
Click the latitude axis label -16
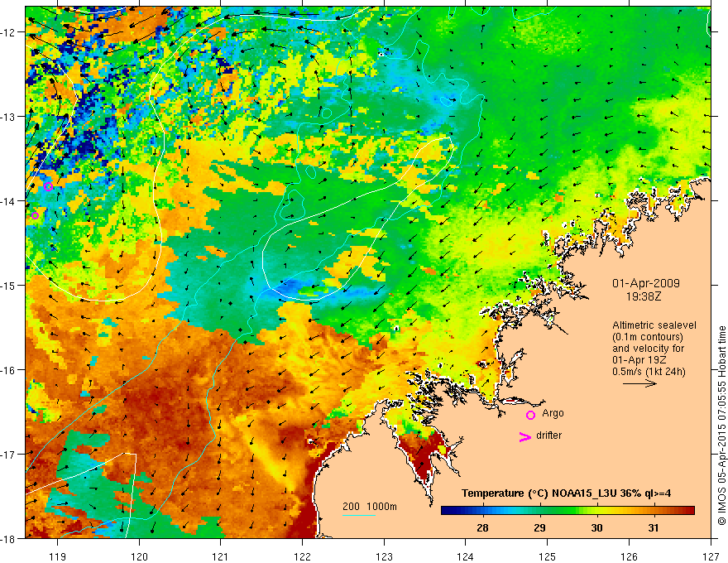[9, 370]
